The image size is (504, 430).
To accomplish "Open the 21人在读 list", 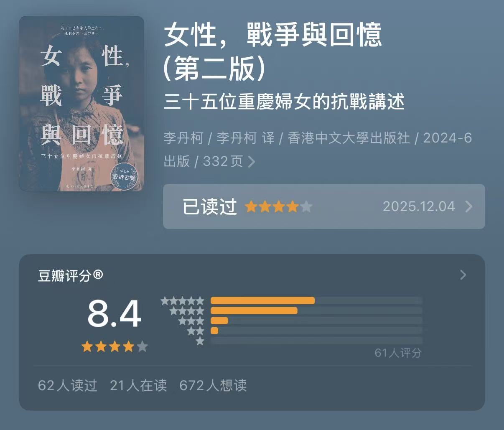I will 138,385.
